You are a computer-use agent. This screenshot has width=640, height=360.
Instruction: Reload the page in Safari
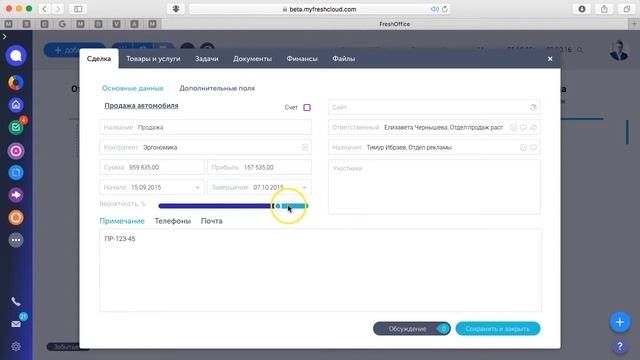point(444,9)
